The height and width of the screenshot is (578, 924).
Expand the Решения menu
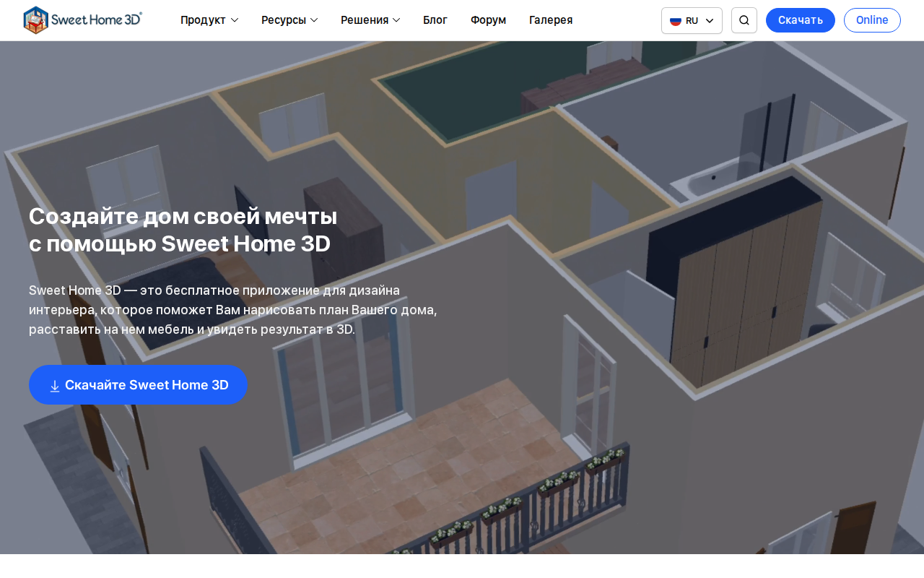(370, 20)
